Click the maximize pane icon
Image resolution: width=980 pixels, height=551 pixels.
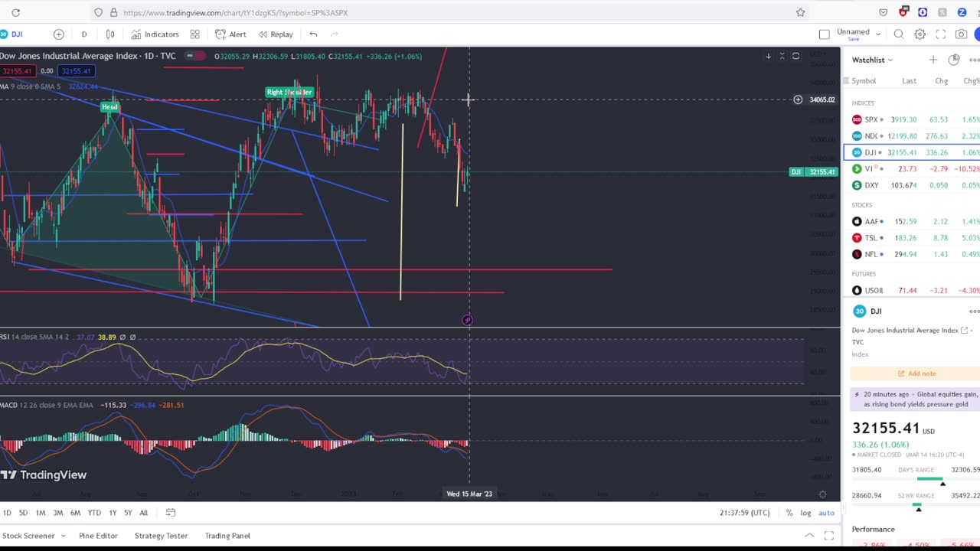pyautogui.click(x=795, y=56)
